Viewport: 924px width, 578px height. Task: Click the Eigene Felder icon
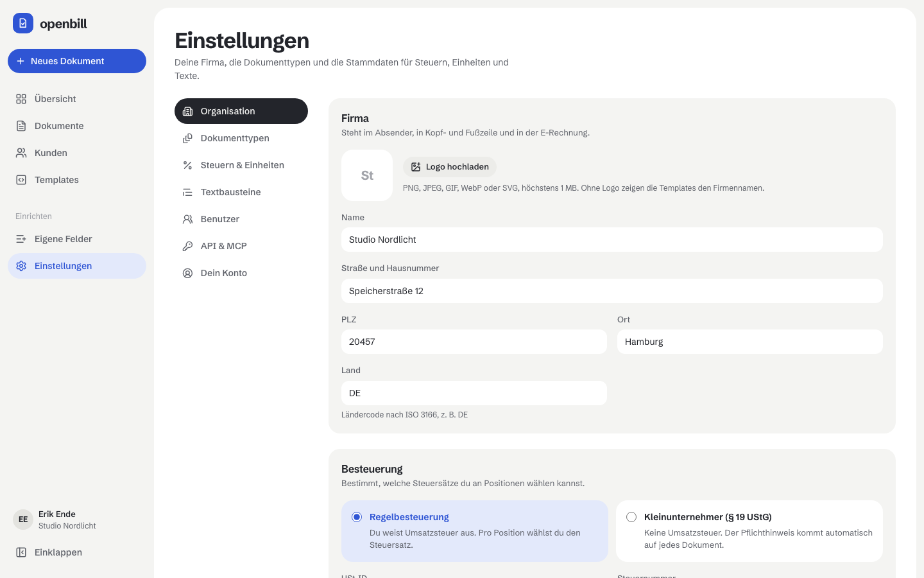tap(21, 239)
